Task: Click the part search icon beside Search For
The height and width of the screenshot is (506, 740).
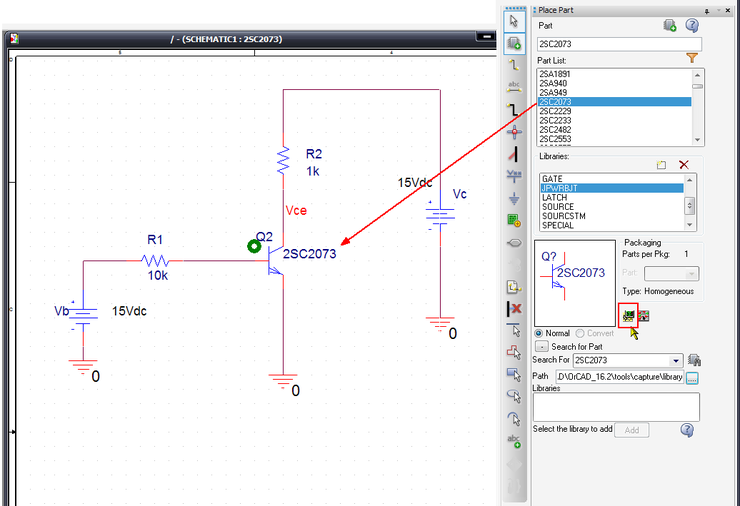Action: point(695,360)
